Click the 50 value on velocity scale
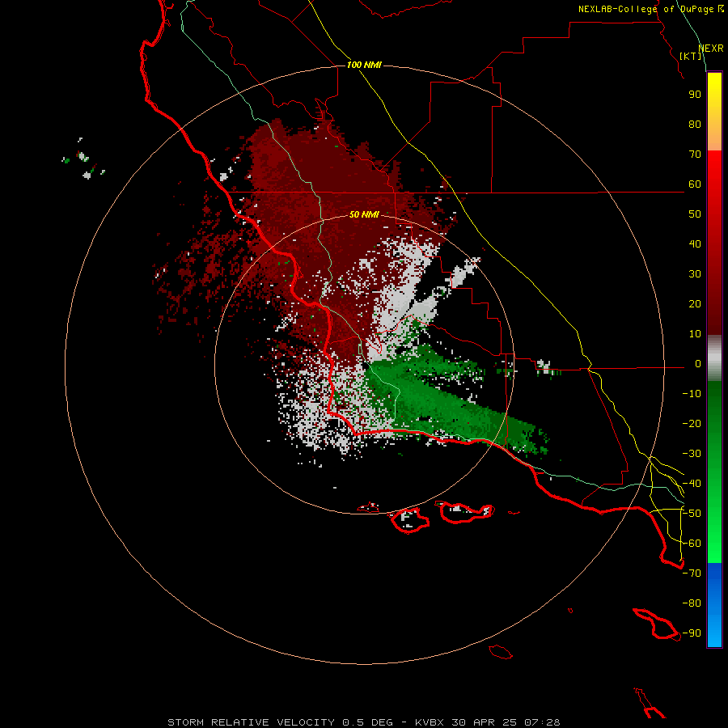This screenshot has width=728, height=728. tap(695, 214)
